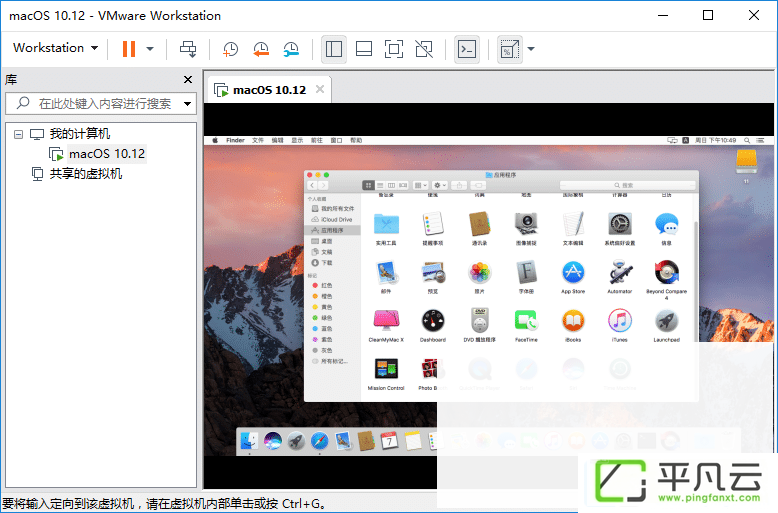Close the library (库) panel

[188, 79]
